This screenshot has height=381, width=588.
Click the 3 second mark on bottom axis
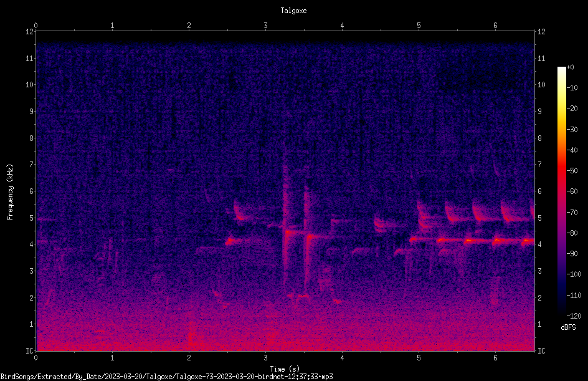click(x=265, y=358)
